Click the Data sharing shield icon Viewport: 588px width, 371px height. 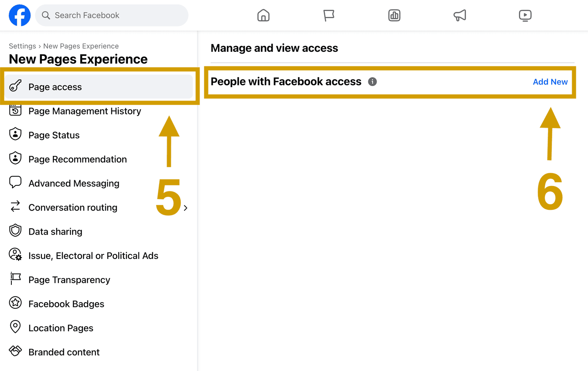tap(15, 230)
